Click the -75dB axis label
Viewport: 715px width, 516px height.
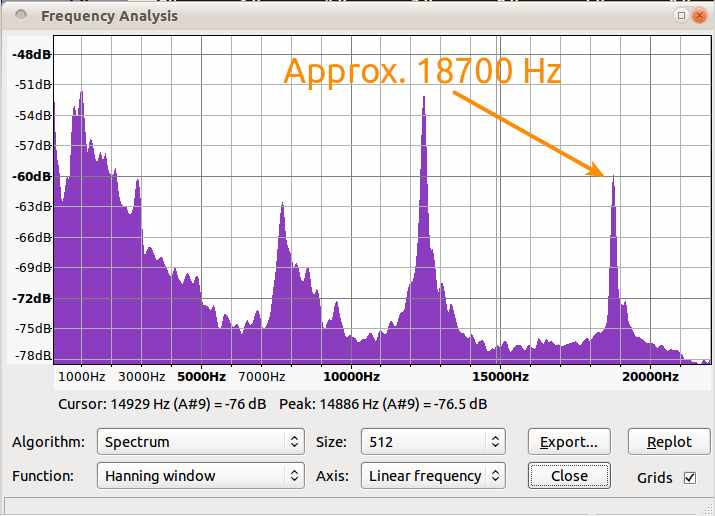coord(33,328)
